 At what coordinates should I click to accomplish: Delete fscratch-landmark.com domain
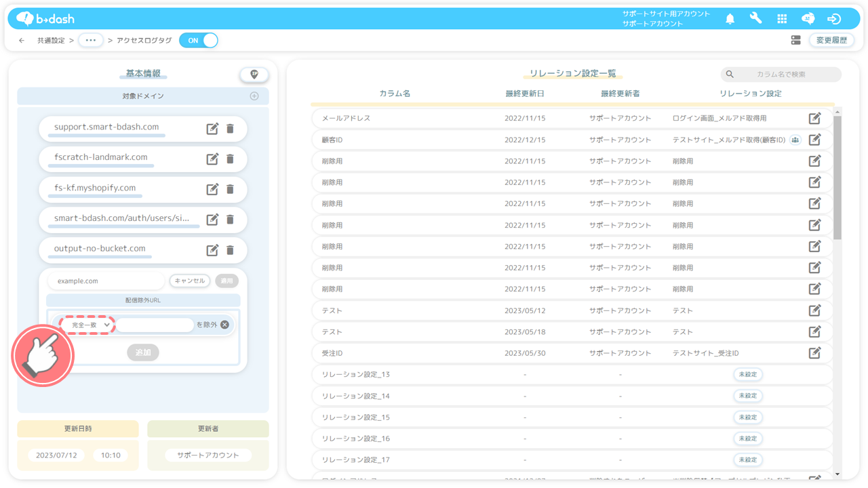(x=230, y=159)
